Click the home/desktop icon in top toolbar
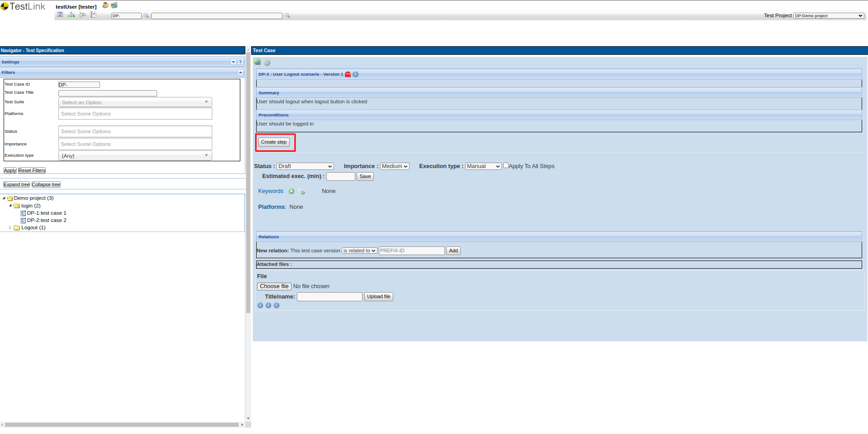The image size is (868, 434). tap(60, 15)
